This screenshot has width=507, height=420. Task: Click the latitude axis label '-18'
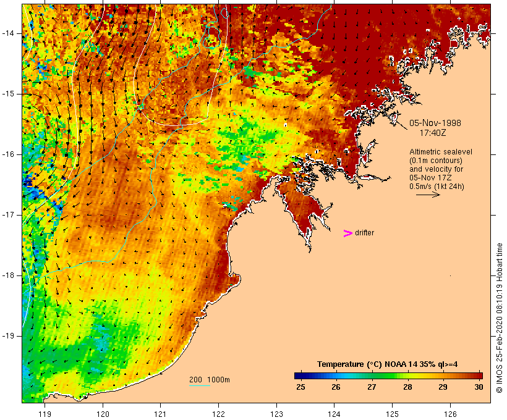click(x=8, y=275)
